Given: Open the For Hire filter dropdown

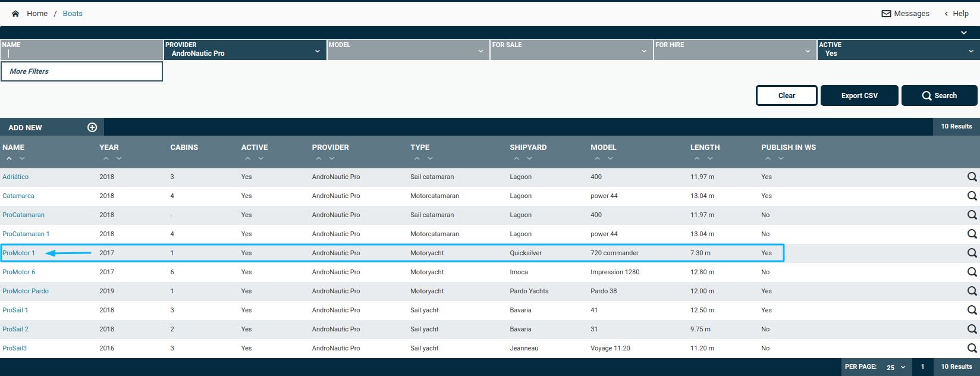Looking at the screenshot, I should (735, 50).
